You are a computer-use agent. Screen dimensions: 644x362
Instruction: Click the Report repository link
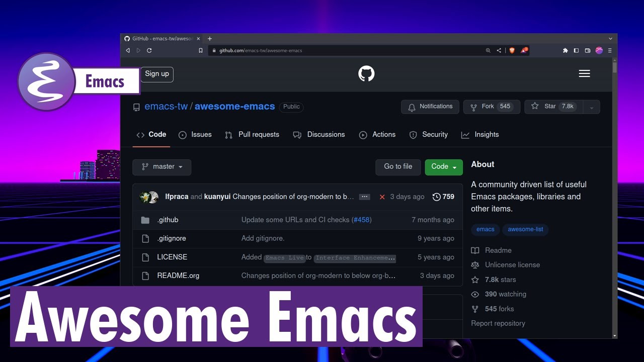(498, 323)
